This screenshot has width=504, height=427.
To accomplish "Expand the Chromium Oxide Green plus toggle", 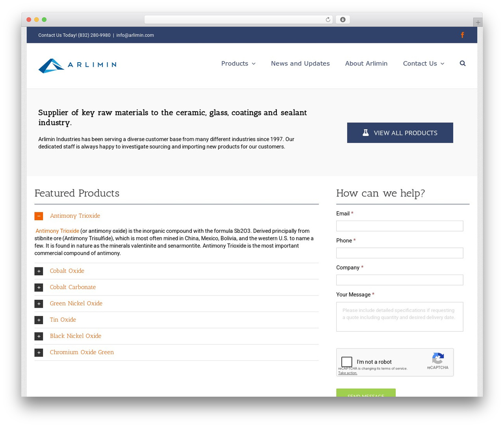I will (39, 353).
